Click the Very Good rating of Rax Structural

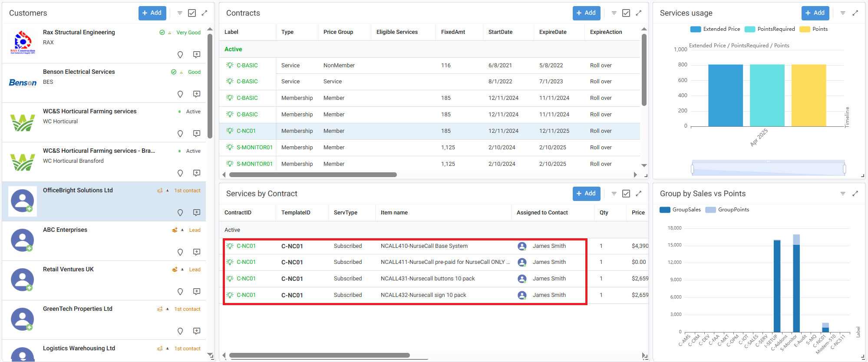pos(188,33)
